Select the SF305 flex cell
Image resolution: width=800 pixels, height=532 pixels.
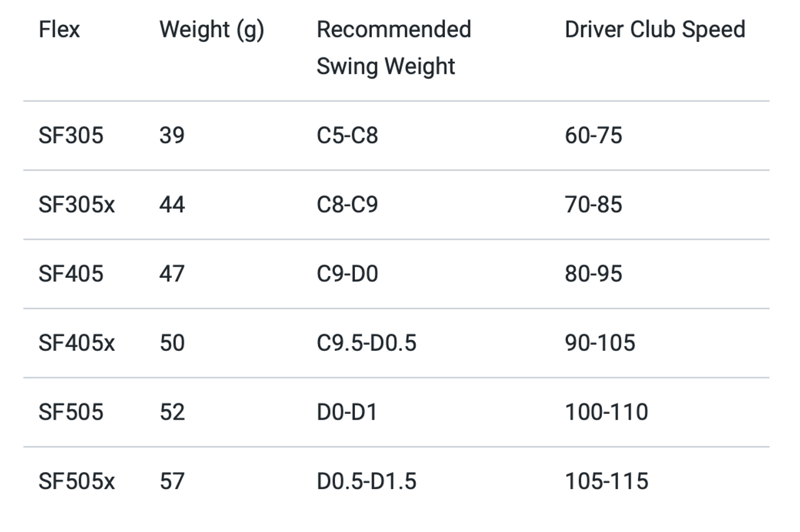[71, 135]
